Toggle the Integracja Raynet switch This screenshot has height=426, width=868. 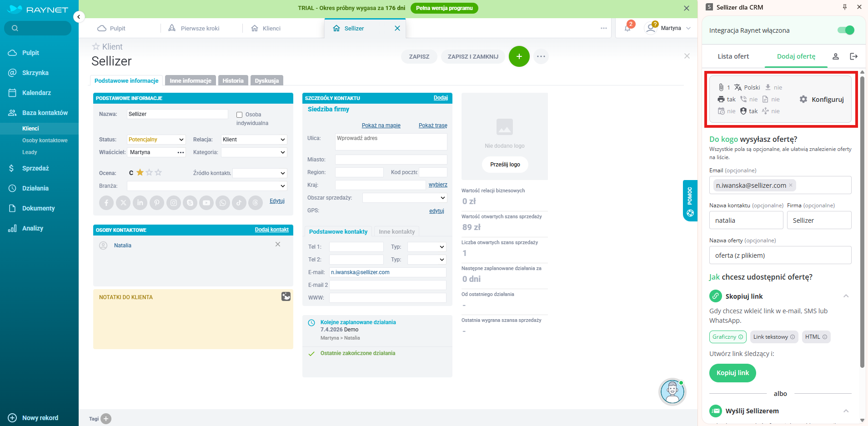(845, 30)
